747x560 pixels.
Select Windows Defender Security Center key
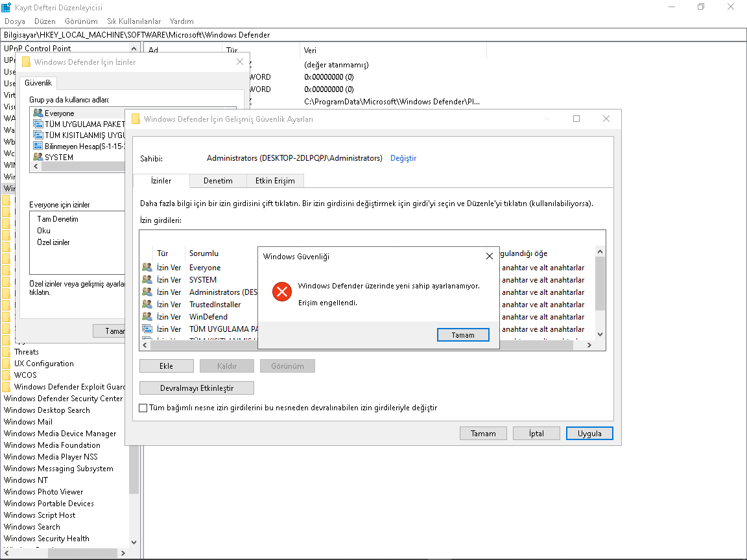pos(64,399)
